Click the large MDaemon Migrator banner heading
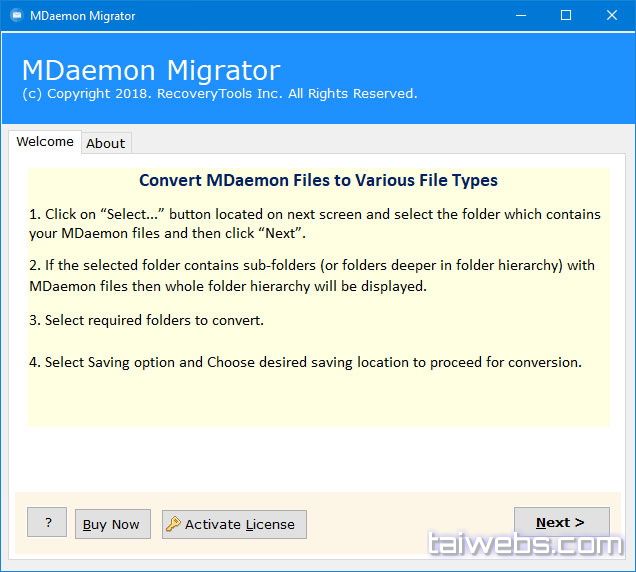The width and height of the screenshot is (636, 572). tap(151, 71)
